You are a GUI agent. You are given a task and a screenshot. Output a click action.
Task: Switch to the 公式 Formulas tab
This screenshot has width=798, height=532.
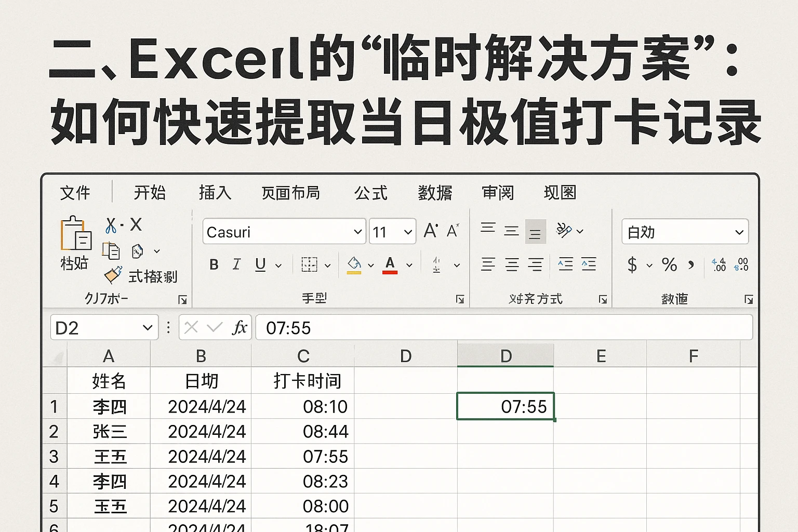pyautogui.click(x=371, y=193)
